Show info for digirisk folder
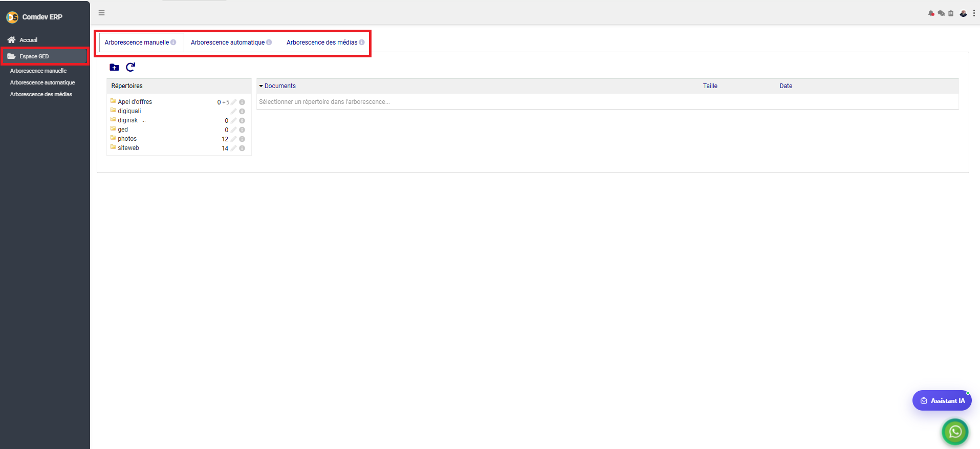This screenshot has width=980, height=449. tap(242, 121)
